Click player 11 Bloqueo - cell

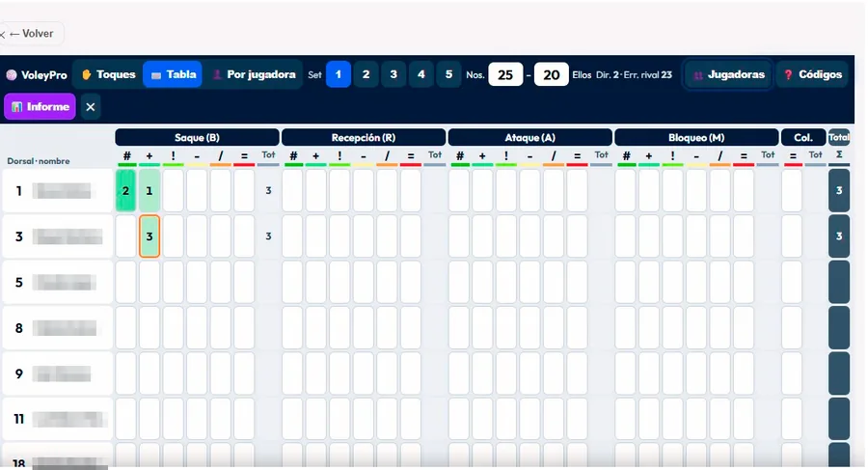(x=696, y=419)
